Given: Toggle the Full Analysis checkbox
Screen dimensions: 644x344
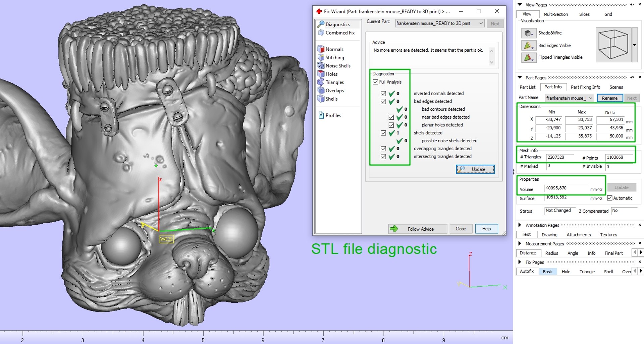Looking at the screenshot, I should 375,82.
